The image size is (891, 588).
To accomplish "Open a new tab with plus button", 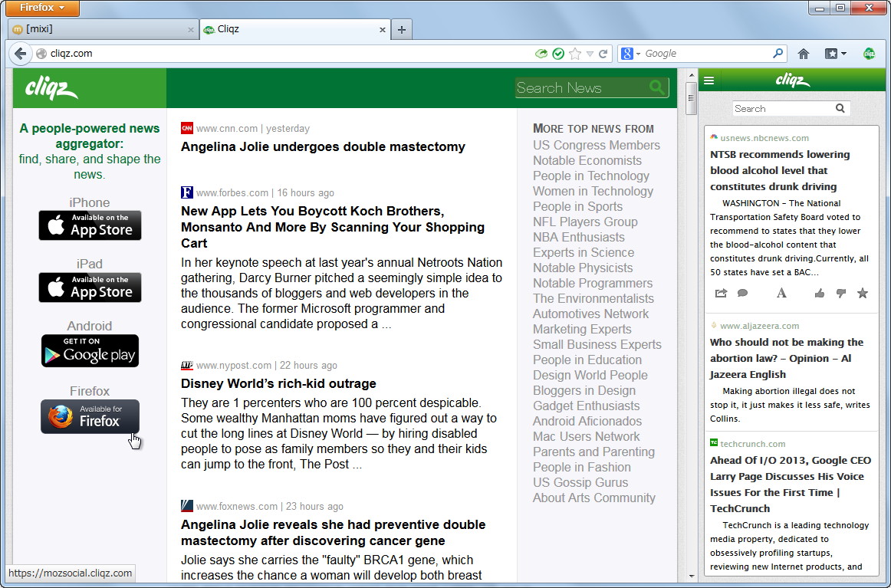I will 402,30.
